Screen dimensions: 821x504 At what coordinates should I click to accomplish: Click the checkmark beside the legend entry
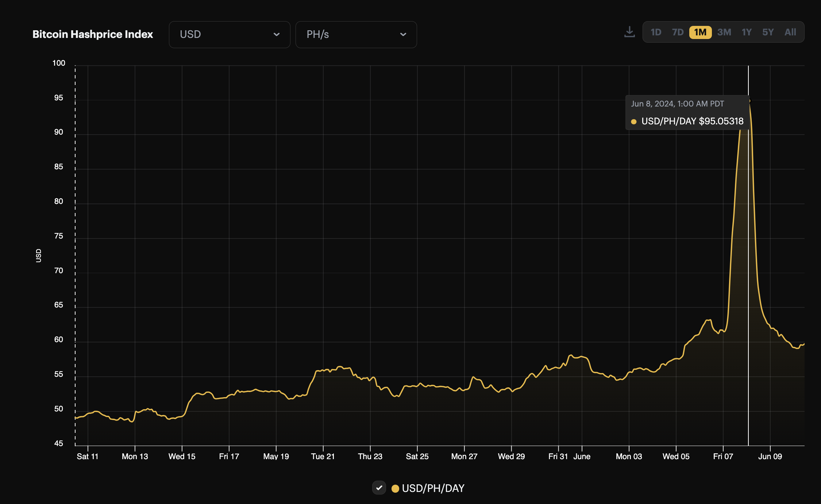tap(379, 488)
